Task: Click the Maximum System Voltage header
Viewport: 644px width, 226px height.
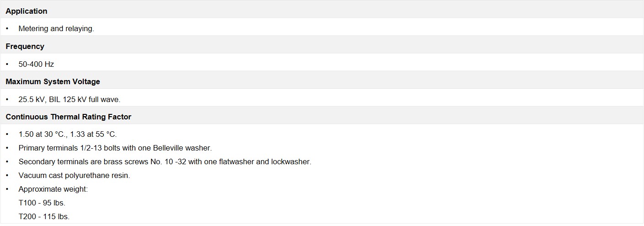Action: [x=53, y=81]
